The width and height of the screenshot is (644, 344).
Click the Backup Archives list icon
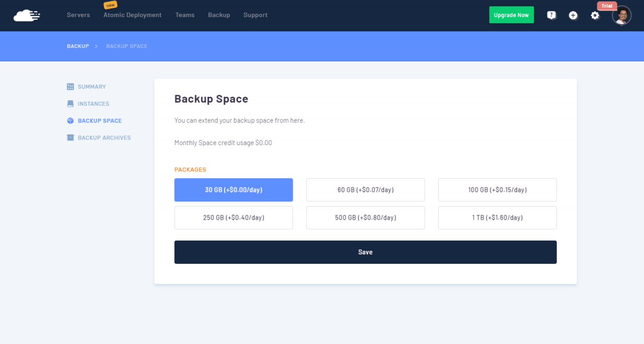(69, 137)
